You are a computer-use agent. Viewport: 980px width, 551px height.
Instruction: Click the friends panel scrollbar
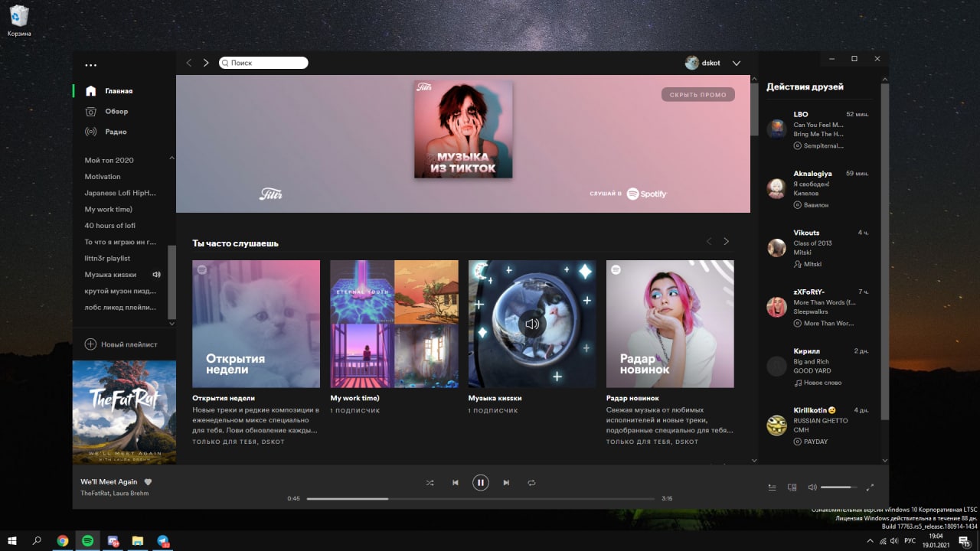click(x=885, y=251)
